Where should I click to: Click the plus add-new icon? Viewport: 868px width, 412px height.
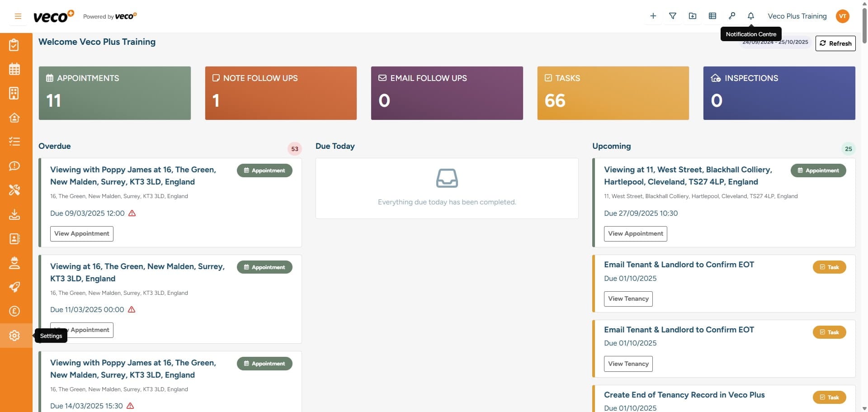tap(653, 16)
